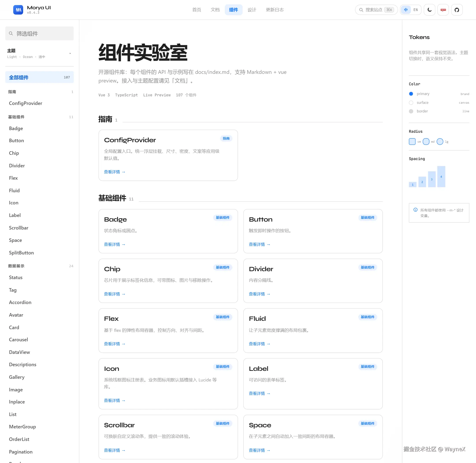The image size is (476, 463).
Task: Open 查看详情 link in Badge card
Action: (115, 244)
